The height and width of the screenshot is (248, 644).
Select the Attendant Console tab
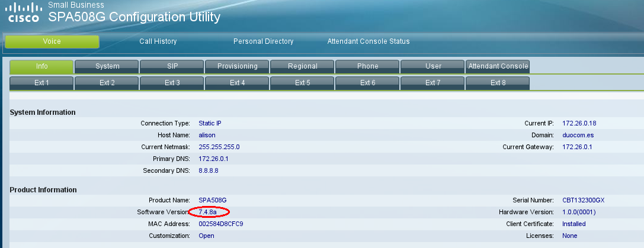pos(498,66)
